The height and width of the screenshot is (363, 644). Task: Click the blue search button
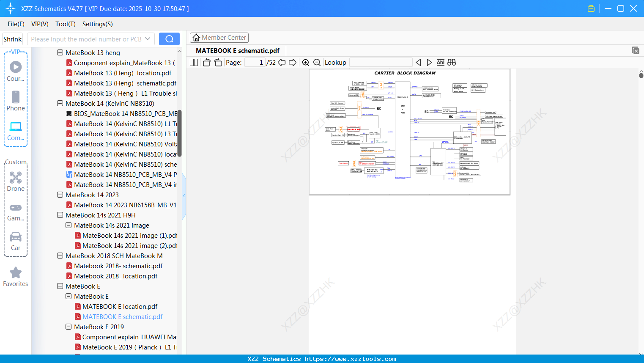[x=169, y=39]
